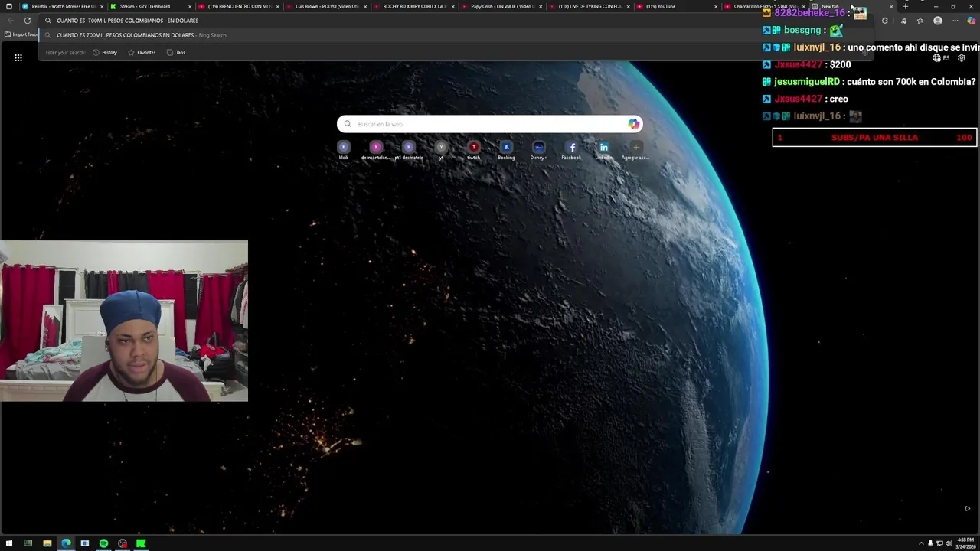The image size is (980, 551).
Task: Filter address bar search by Tabs
Action: pyautogui.click(x=175, y=52)
